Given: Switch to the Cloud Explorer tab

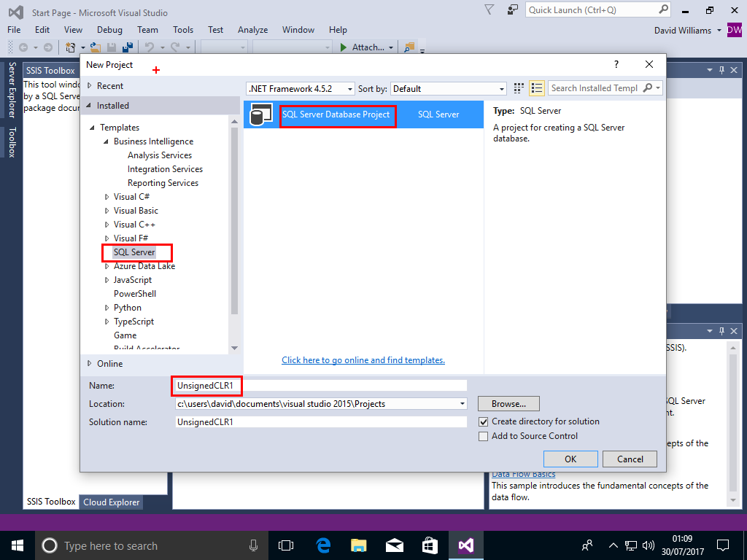Looking at the screenshot, I should 112,502.
